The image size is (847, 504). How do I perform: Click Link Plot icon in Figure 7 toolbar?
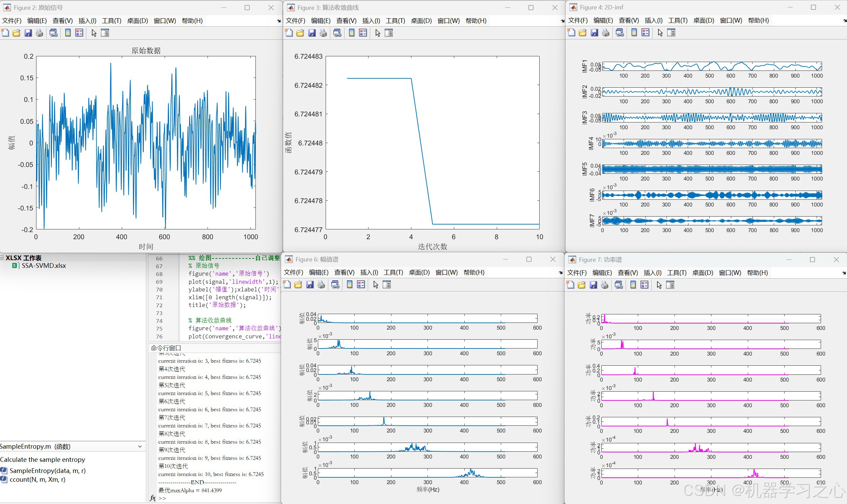pyautogui.click(x=619, y=285)
